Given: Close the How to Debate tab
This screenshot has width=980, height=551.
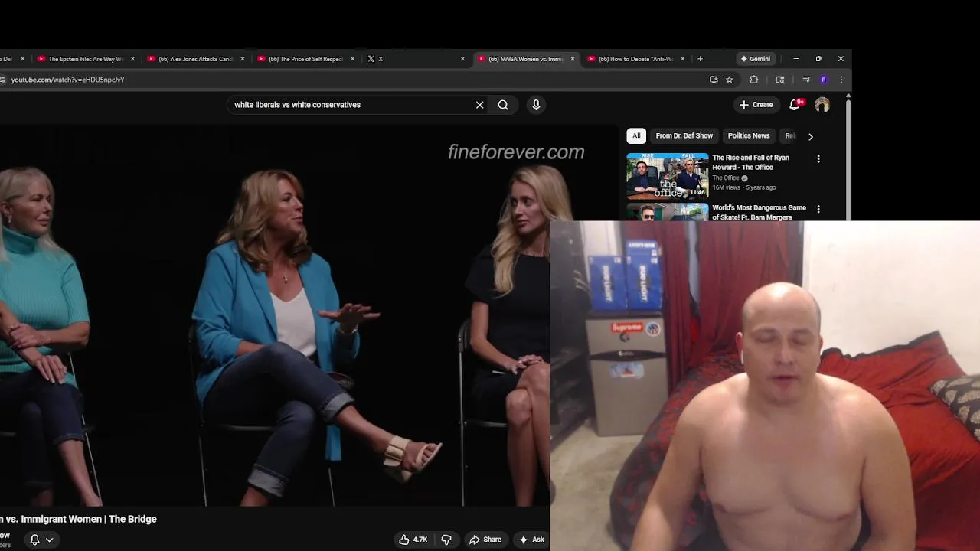Looking at the screenshot, I should [x=682, y=59].
